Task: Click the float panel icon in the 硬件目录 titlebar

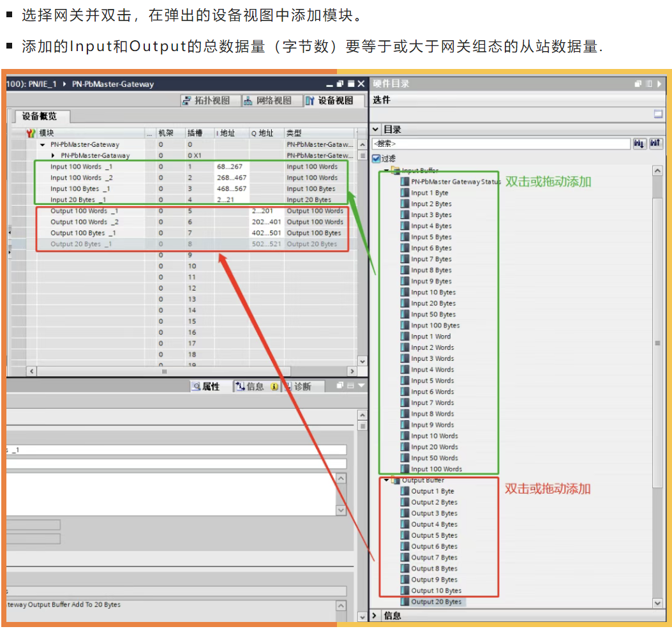Action: [636, 82]
